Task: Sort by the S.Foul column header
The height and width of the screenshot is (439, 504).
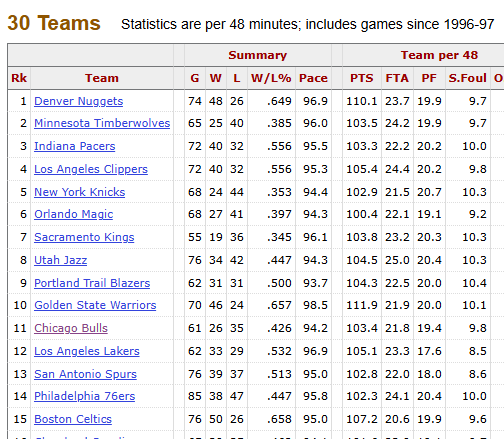Action: click(467, 78)
